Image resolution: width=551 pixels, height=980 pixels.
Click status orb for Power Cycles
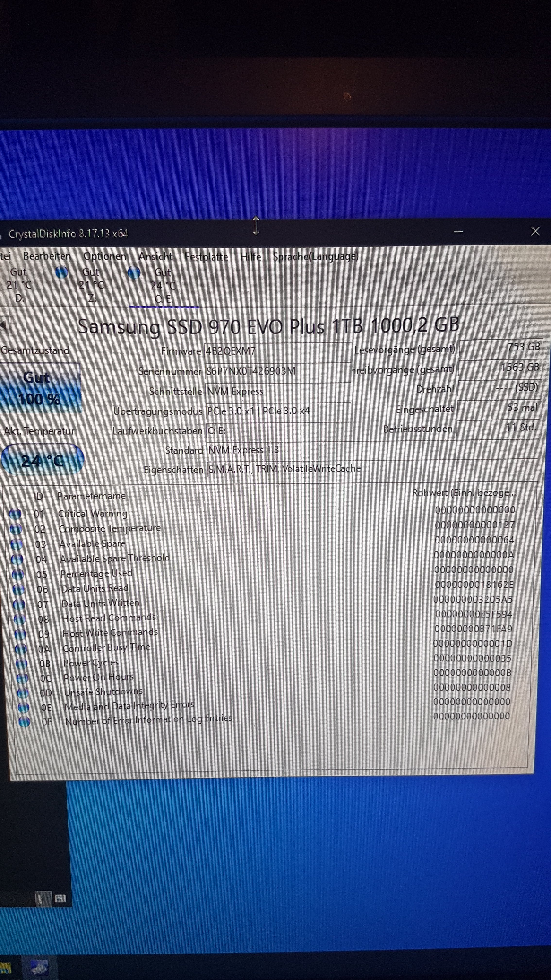(x=22, y=664)
